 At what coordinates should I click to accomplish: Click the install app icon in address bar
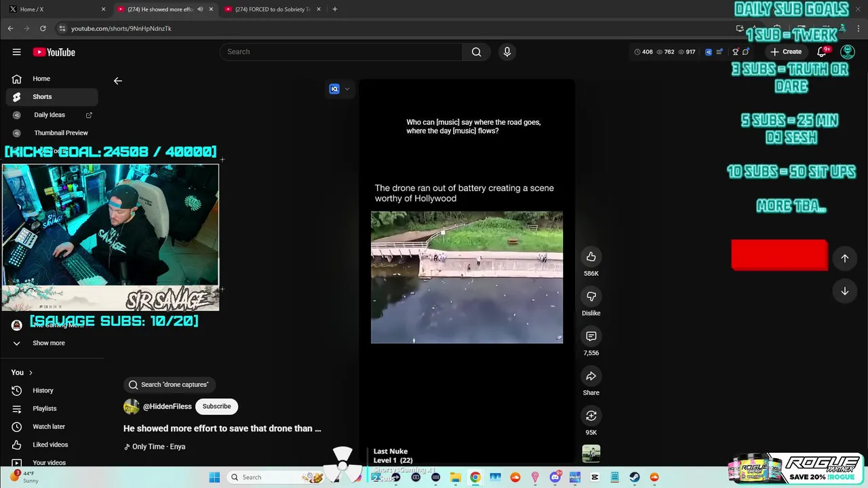point(740,28)
